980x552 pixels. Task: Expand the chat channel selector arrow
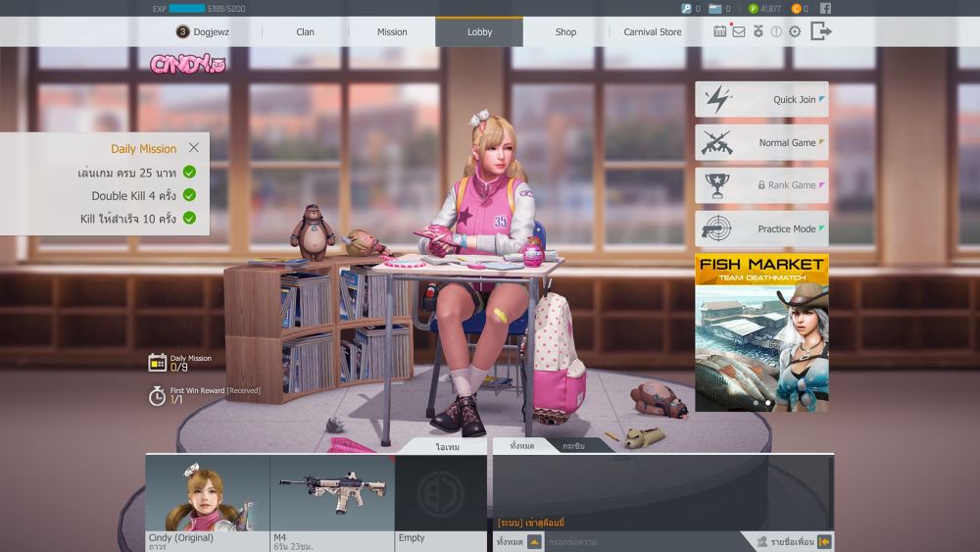[x=534, y=541]
